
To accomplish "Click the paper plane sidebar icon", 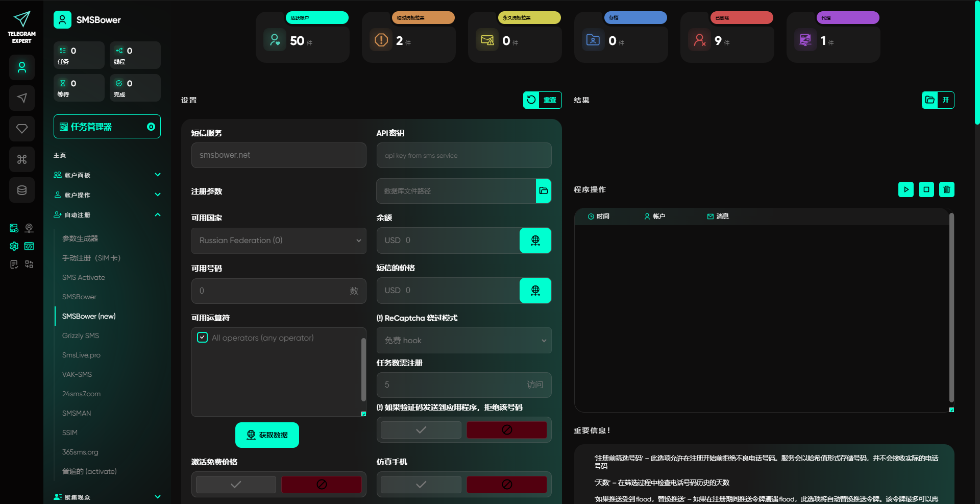I will coord(22,98).
